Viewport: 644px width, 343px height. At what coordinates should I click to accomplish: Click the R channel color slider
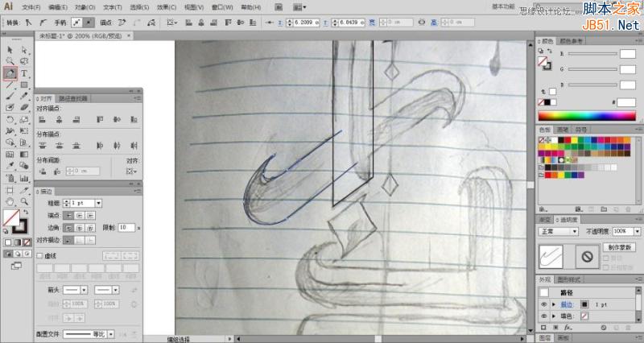click(592, 54)
